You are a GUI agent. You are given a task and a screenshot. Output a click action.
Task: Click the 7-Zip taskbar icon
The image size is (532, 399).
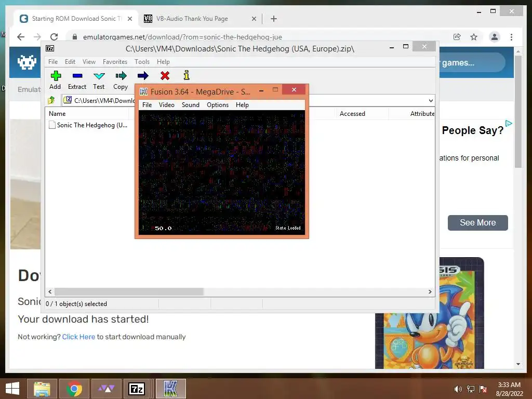pos(137,389)
